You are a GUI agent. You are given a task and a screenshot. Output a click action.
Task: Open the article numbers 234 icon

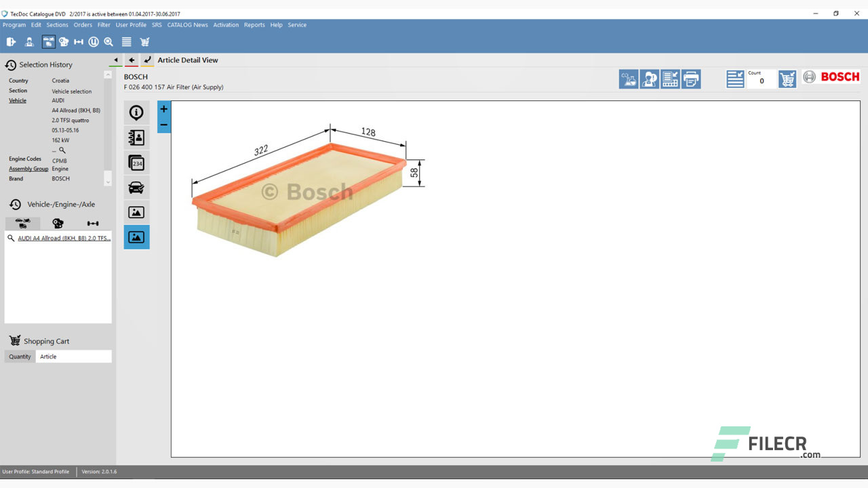click(x=136, y=163)
